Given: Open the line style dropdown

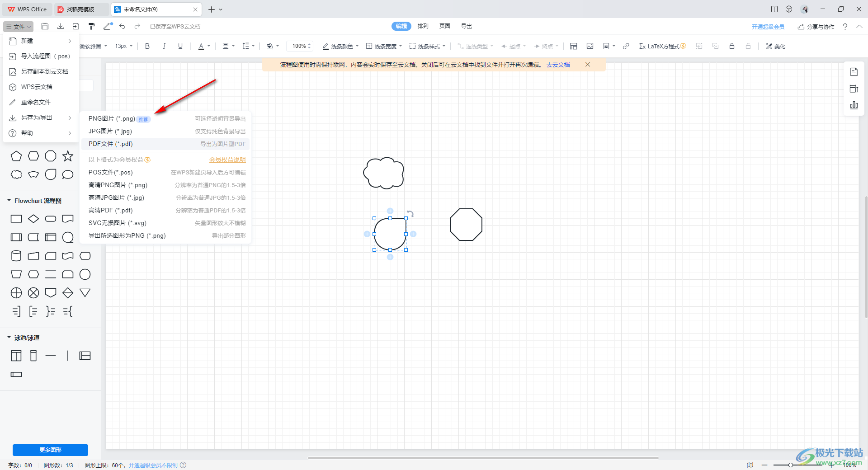Looking at the screenshot, I should [x=427, y=46].
